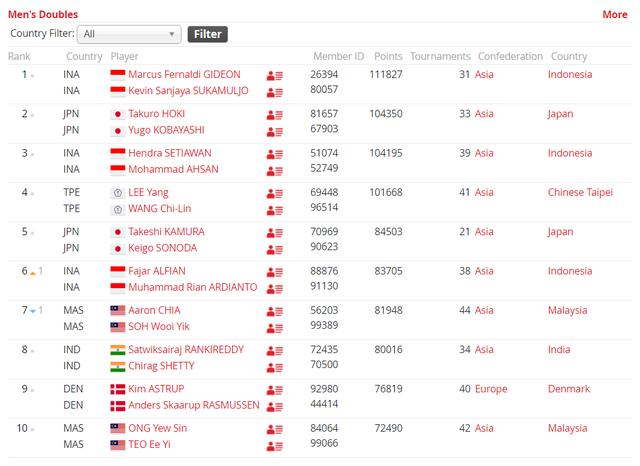Select points value 111827
The image size is (640, 466).
(x=386, y=75)
